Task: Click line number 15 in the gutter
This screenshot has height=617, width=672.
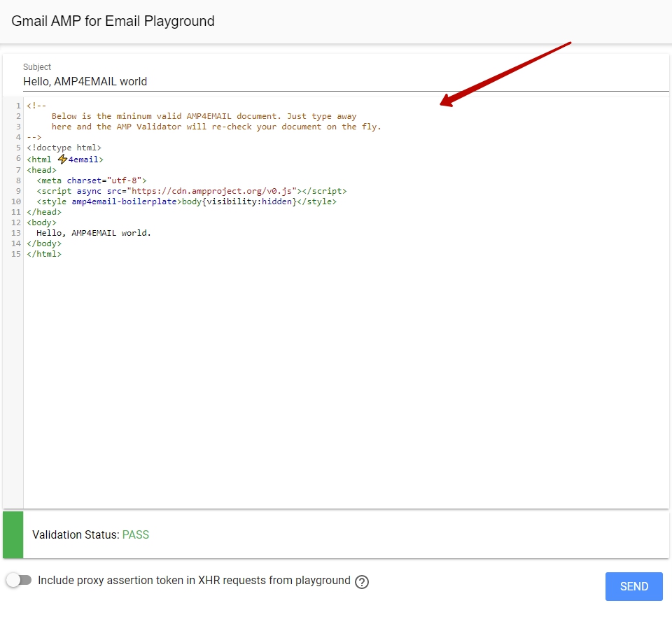Action: point(15,255)
